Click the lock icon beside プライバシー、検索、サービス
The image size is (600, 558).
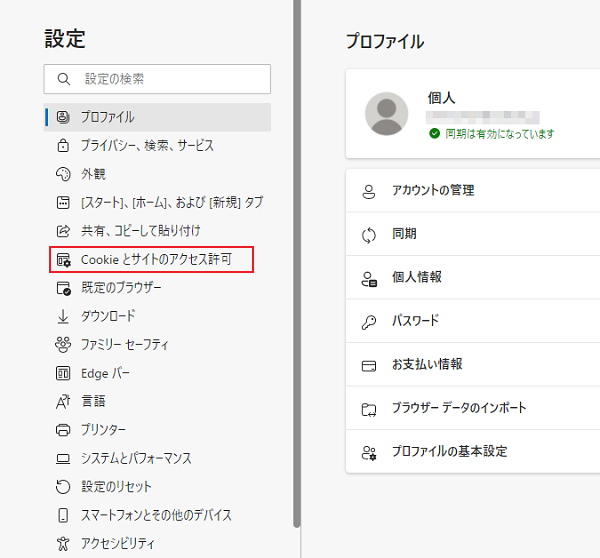(62, 146)
